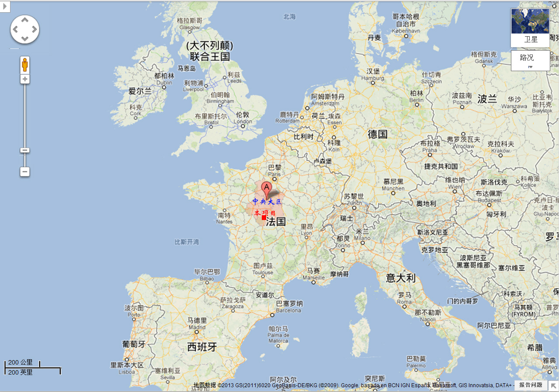Click the red marker labeled A

pos(266,189)
